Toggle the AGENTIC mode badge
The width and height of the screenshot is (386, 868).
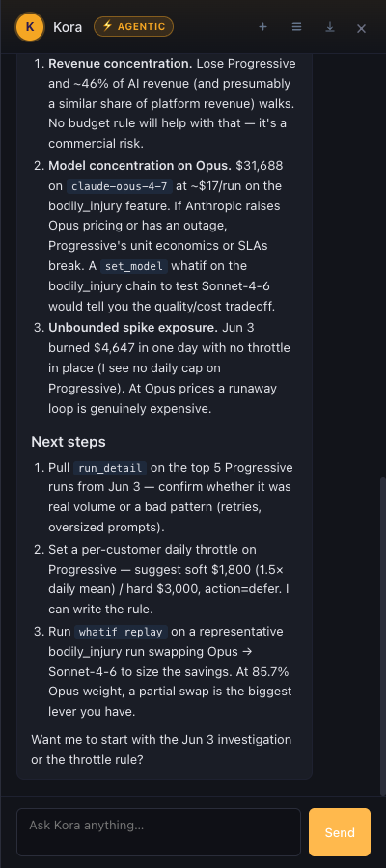pyautogui.click(x=133, y=27)
